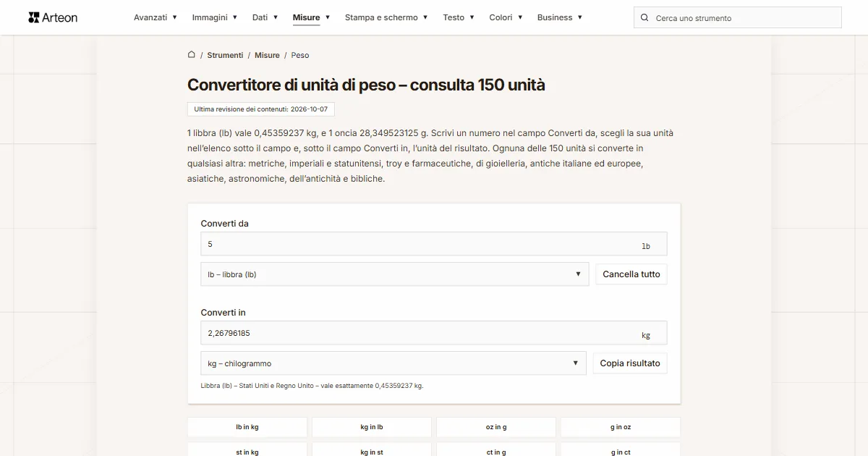Click the search magnifier icon
Viewport: 868px width, 456px height.
pyautogui.click(x=645, y=17)
